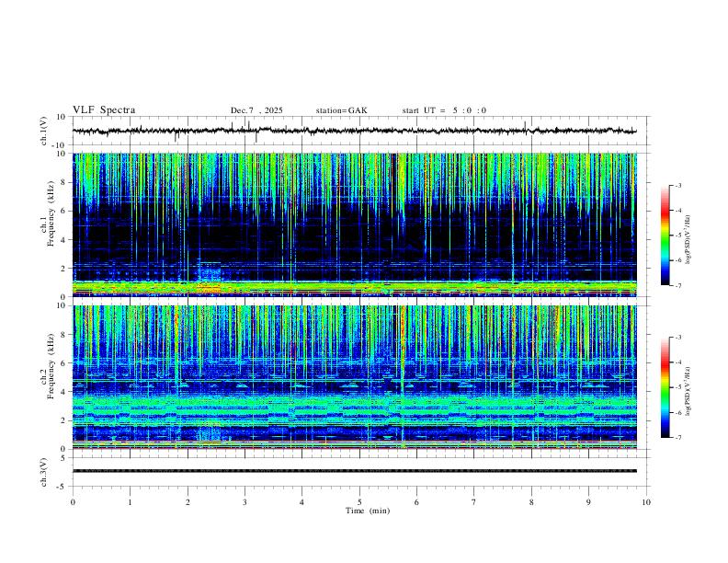The image size is (728, 563).
Task: Click the "-3" label on the ch.1 color bar
Action: click(x=677, y=185)
